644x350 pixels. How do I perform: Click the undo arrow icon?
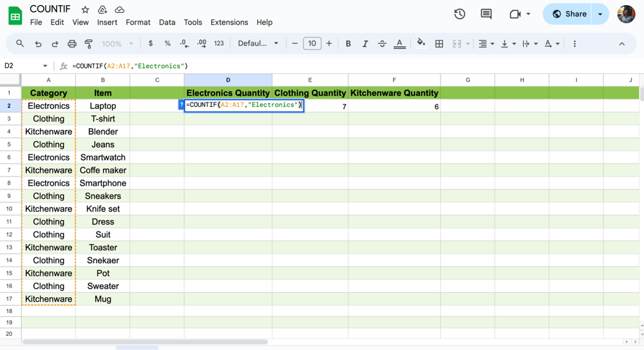tap(38, 44)
